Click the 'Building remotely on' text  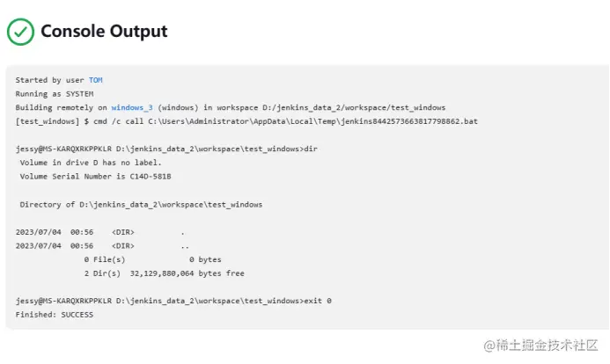pyautogui.click(x=61, y=107)
